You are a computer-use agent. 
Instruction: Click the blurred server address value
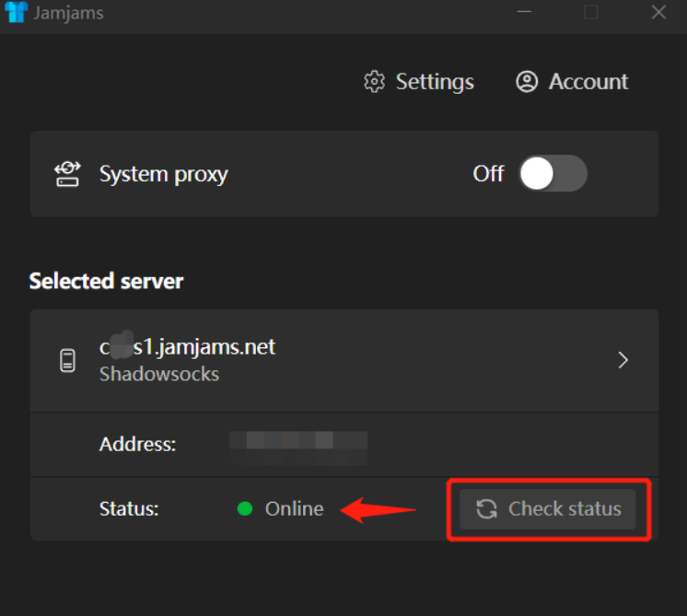click(x=298, y=446)
